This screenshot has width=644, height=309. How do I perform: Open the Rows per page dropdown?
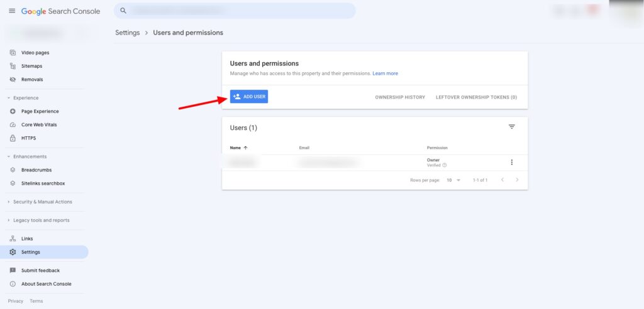[x=453, y=180]
